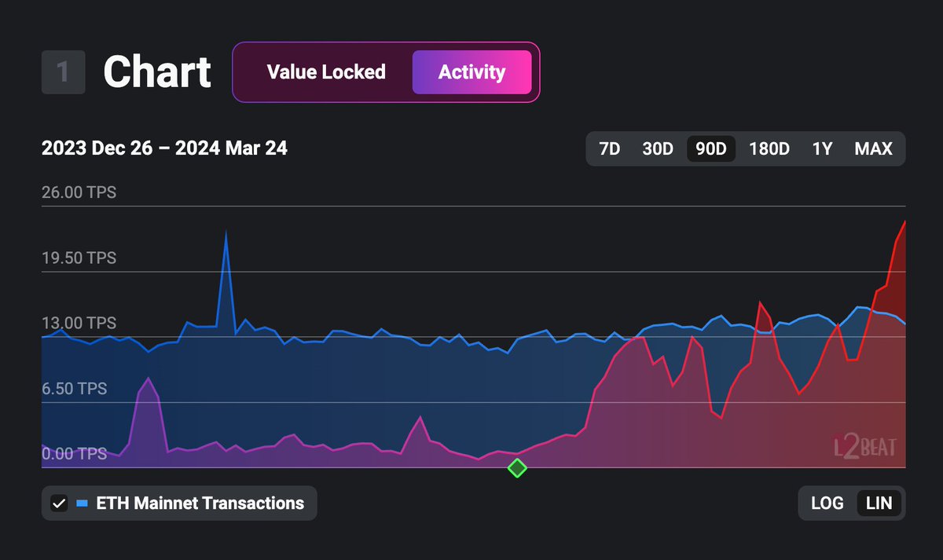Select LIN chart scale

(879, 503)
